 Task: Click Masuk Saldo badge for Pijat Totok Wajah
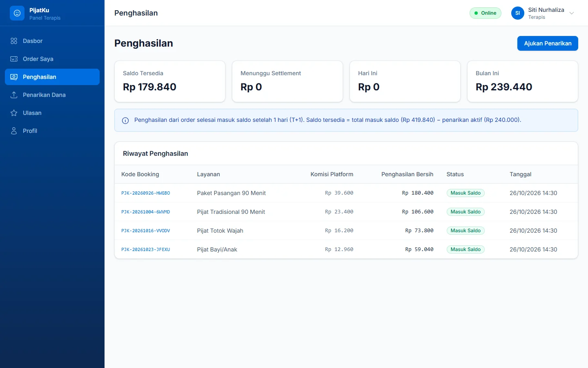pos(465,231)
